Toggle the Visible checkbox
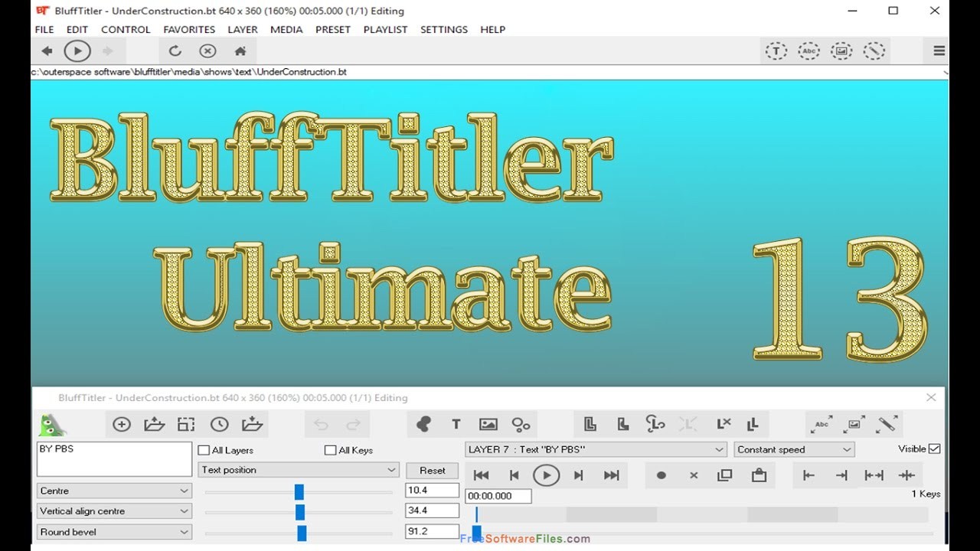Screen dimensions: 980x551 934,449
